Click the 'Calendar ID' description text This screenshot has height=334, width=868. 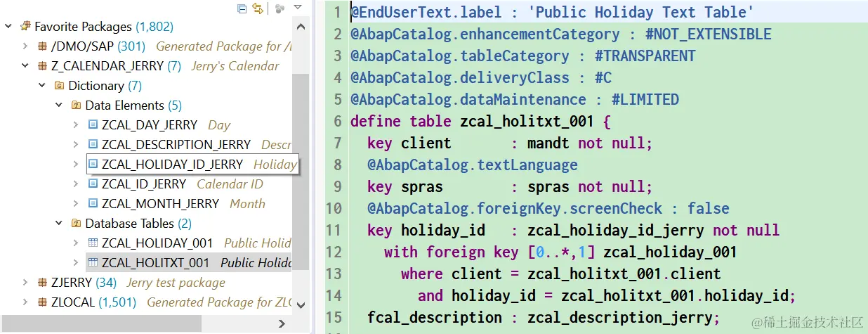pyautogui.click(x=230, y=184)
